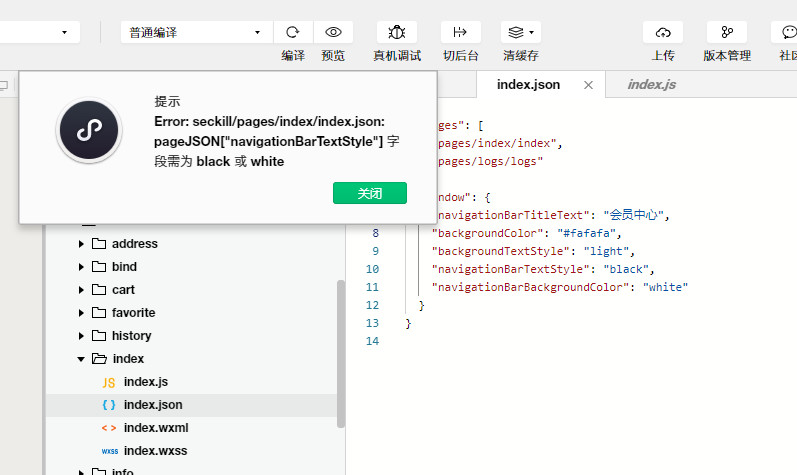
Task: Expand the cart folder
Action: coord(82,290)
